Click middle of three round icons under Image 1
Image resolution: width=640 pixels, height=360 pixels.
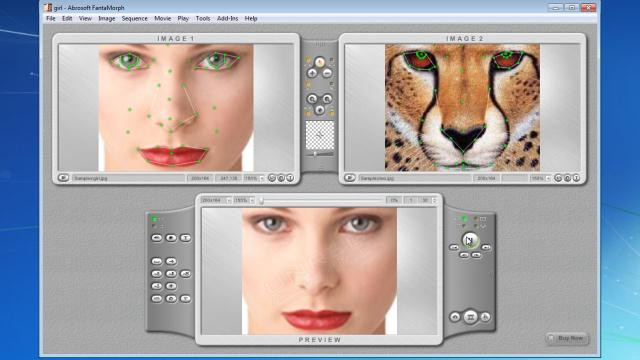click(281, 178)
